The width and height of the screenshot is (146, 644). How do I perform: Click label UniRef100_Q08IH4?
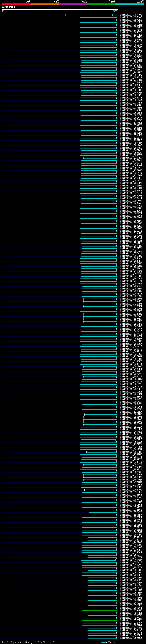click(x=131, y=67)
